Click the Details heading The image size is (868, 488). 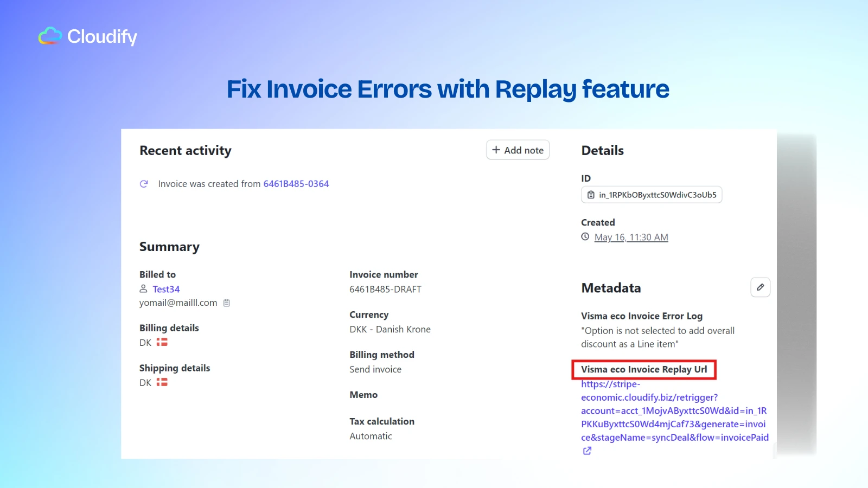click(603, 150)
